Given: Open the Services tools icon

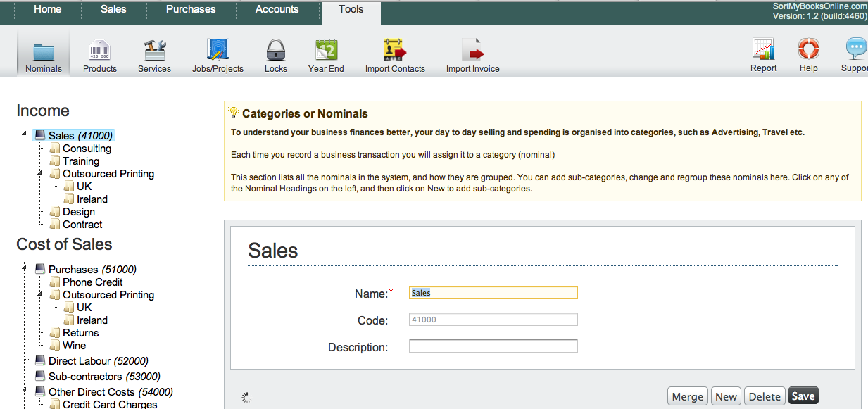Looking at the screenshot, I should (x=154, y=51).
